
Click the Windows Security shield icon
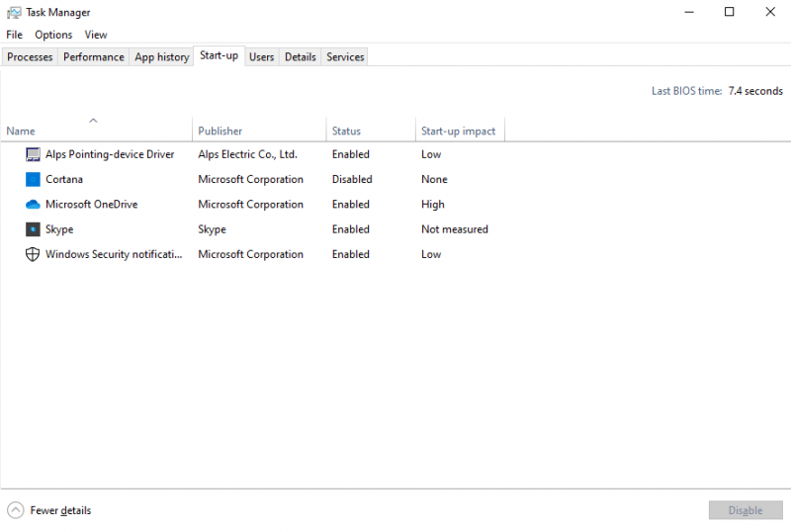(33, 254)
